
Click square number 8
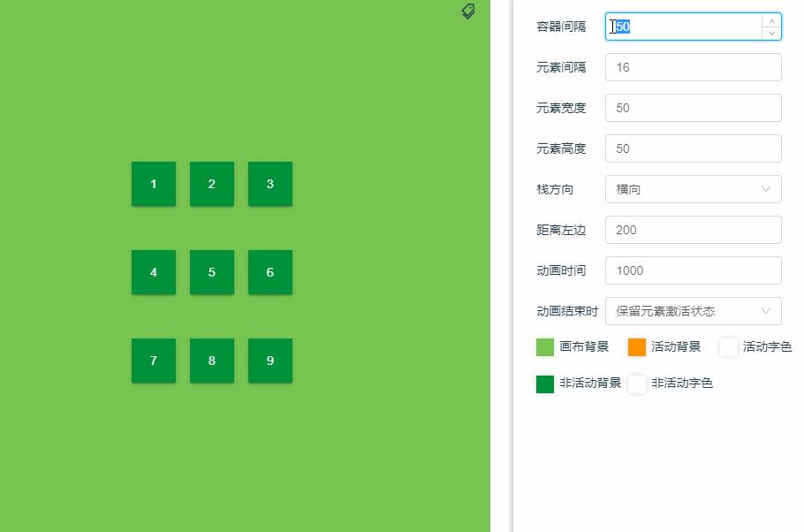212,361
